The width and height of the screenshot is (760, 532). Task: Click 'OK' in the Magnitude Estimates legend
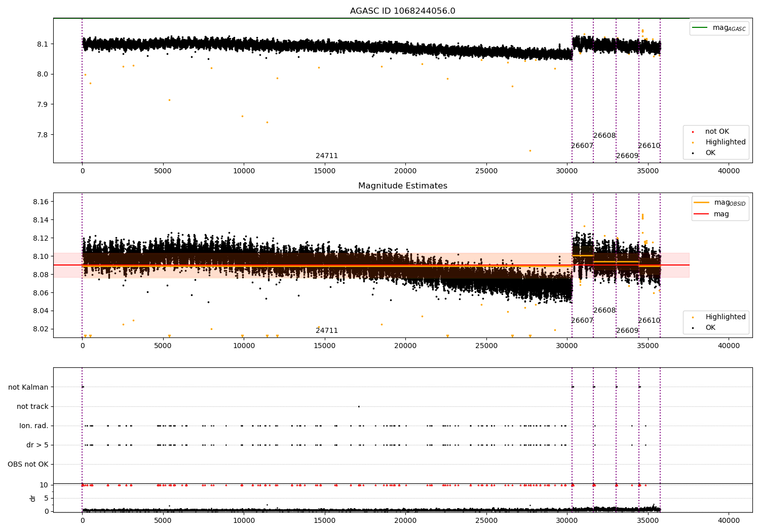click(710, 328)
